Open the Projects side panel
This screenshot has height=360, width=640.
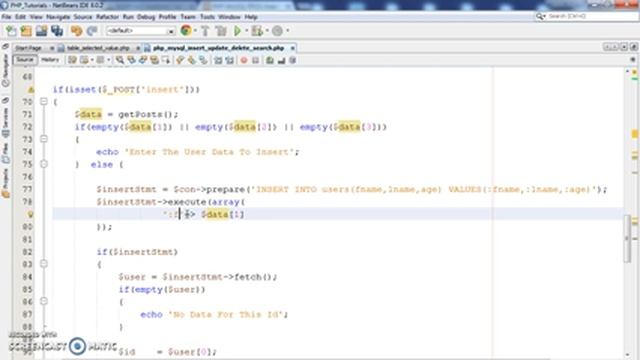pos(5,184)
